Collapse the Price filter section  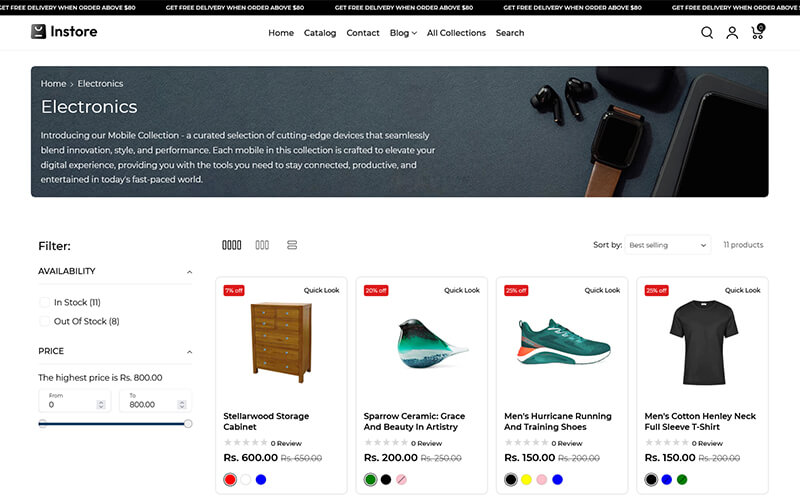189,352
